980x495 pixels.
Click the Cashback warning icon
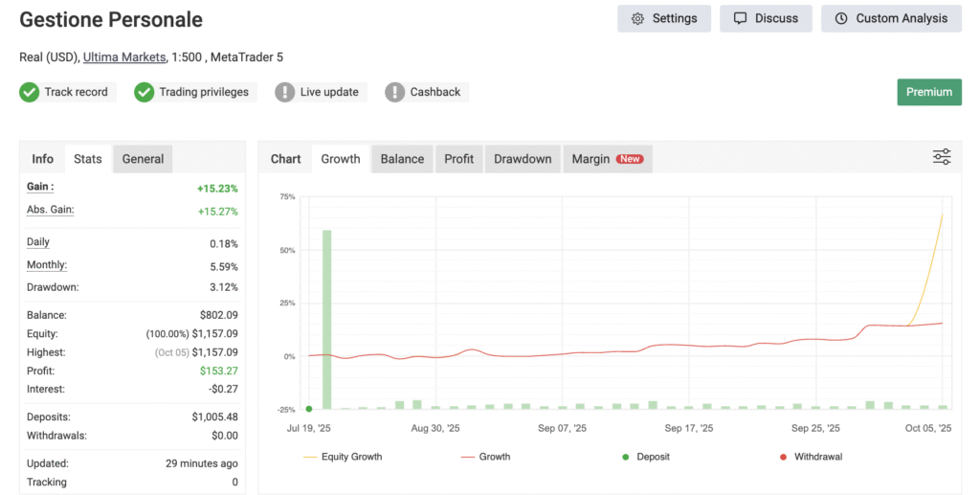coord(394,92)
